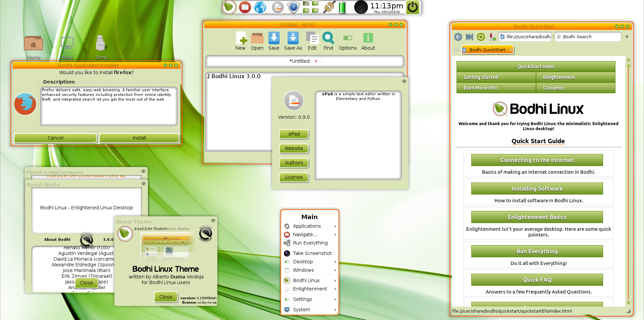Open the Enlightenment section in QuickStart index

[576, 77]
